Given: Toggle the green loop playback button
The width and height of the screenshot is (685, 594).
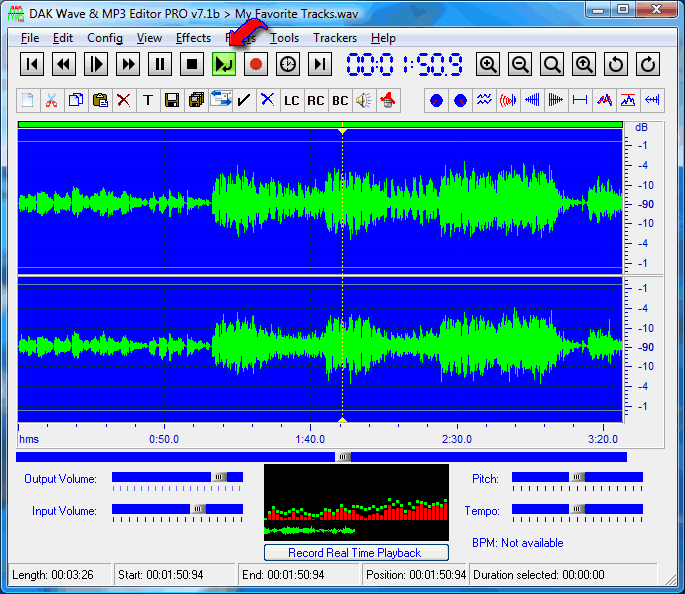Looking at the screenshot, I should click(224, 64).
